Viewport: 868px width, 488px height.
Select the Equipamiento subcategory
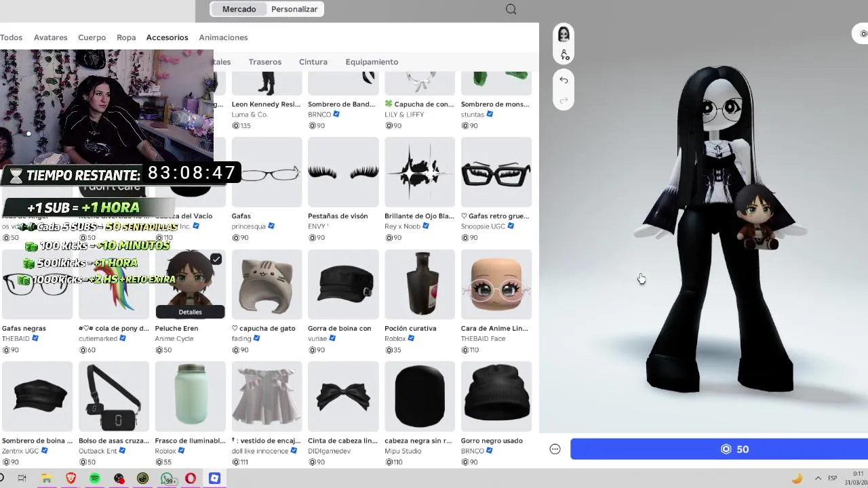[x=372, y=62]
